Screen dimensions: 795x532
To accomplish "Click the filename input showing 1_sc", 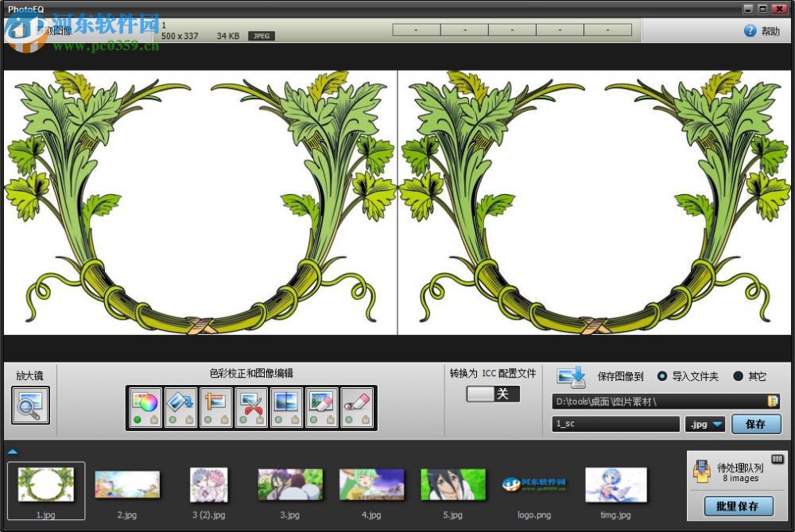I will (x=615, y=424).
